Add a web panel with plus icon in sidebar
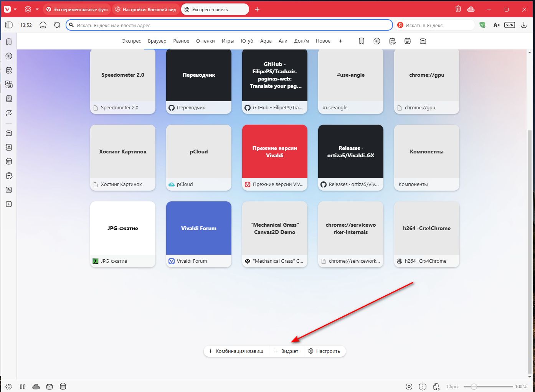 [x=9, y=204]
